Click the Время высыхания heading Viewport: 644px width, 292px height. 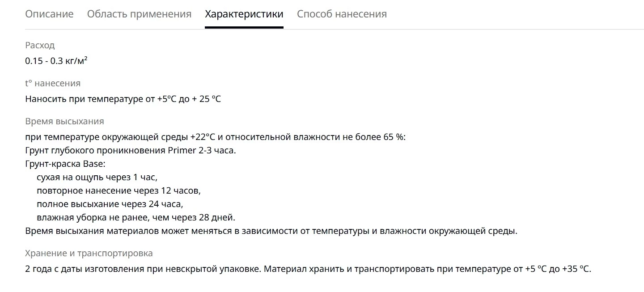(64, 121)
